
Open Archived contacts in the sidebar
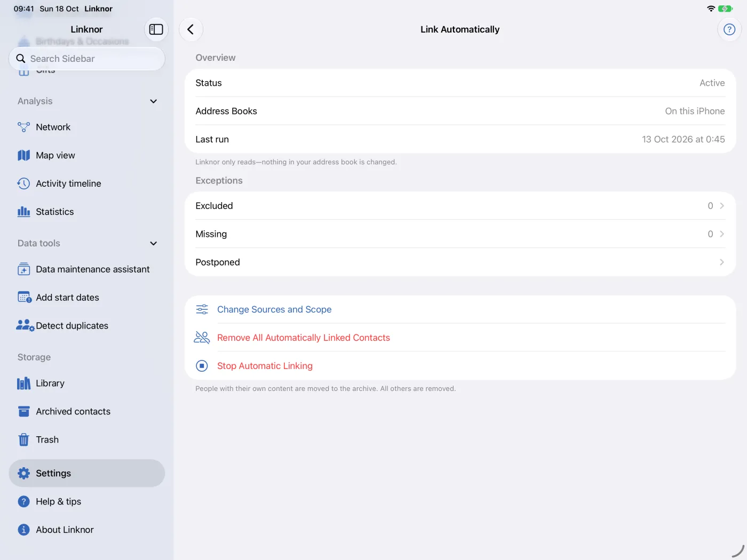(x=87, y=412)
